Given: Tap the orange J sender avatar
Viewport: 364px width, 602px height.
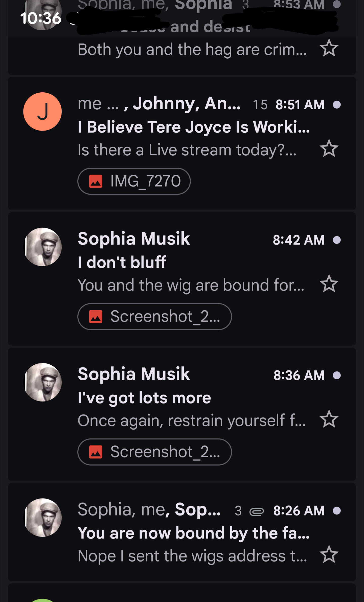Looking at the screenshot, I should coord(42,112).
